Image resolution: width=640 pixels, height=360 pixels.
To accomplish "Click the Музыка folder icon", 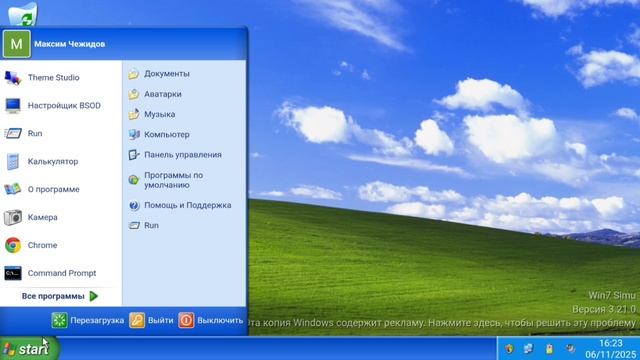I will 134,114.
